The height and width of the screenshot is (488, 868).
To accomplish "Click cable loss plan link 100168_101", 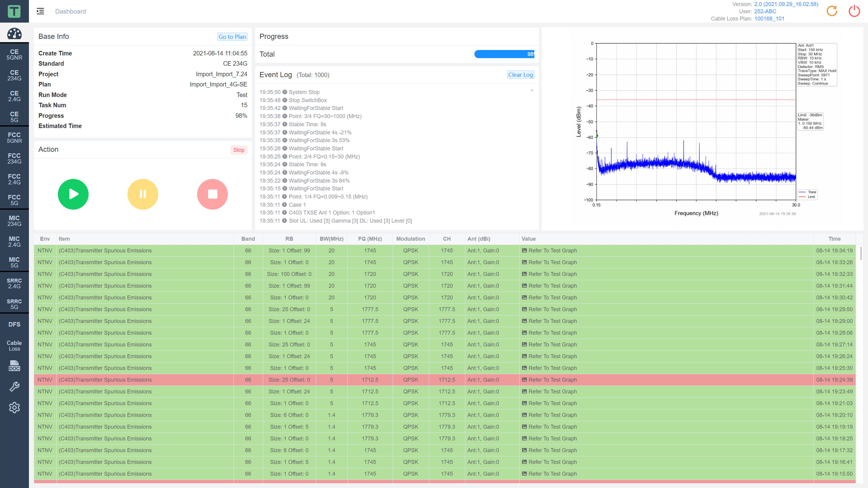I will point(769,18).
